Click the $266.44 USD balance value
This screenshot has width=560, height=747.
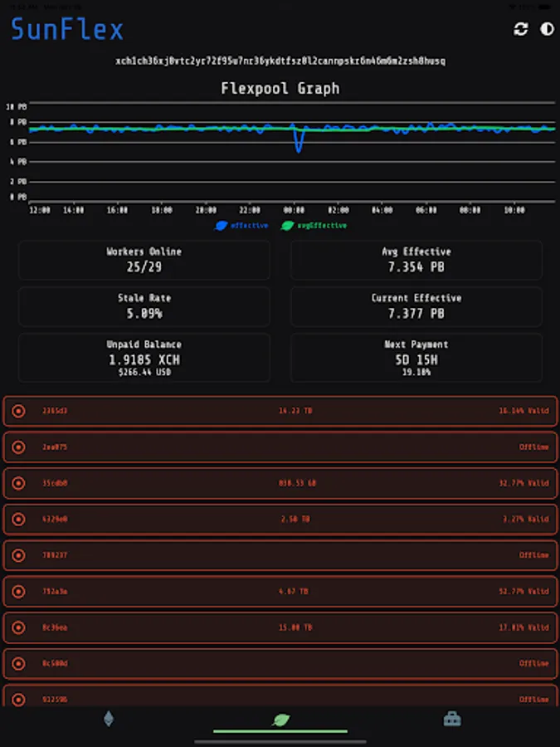coord(144,372)
